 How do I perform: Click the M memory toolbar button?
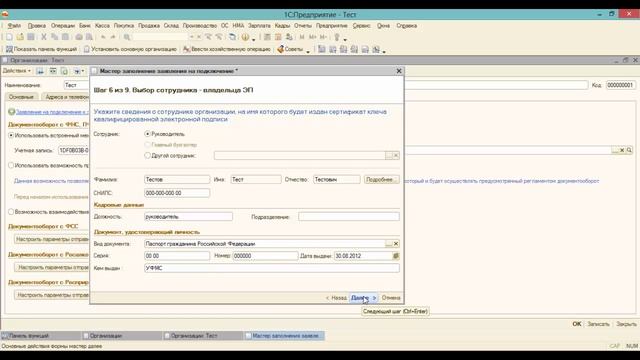tap(302, 37)
